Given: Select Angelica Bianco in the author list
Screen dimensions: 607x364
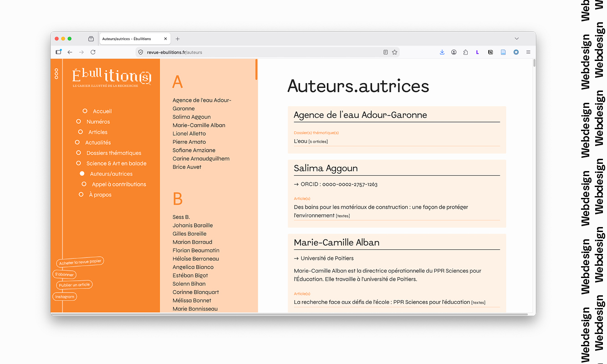Looking at the screenshot, I should [193, 267].
